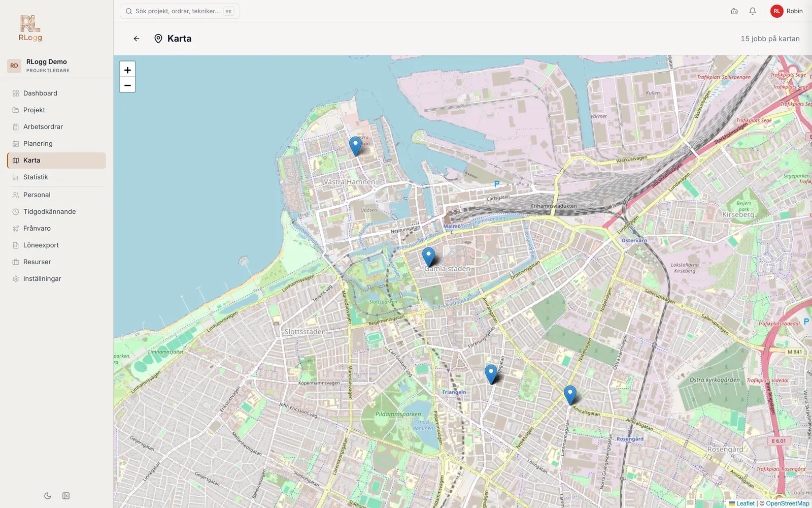Collapse the sidebar panel
Screen dimensions: 812x508
(66, 496)
